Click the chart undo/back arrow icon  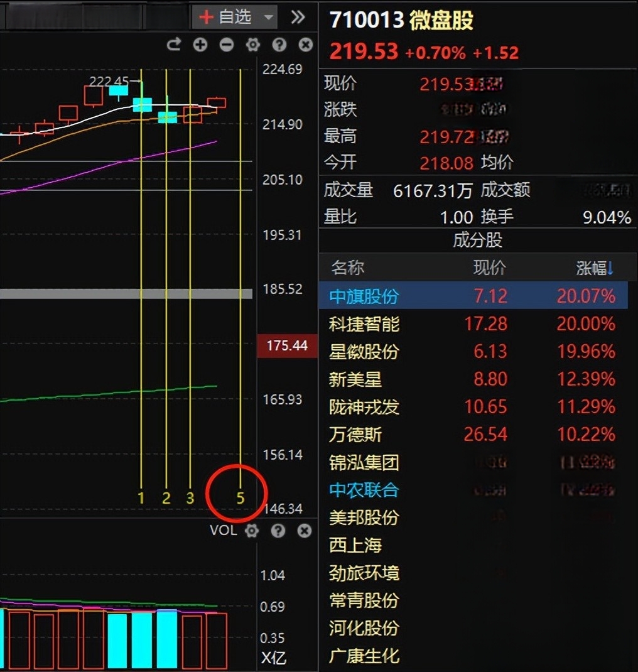point(174,45)
